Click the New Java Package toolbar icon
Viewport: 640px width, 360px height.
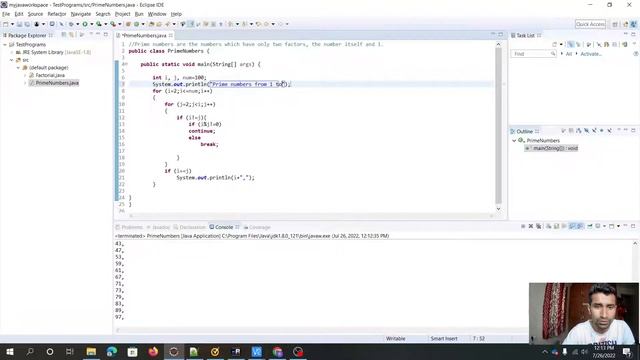pyautogui.click(x=128, y=24)
